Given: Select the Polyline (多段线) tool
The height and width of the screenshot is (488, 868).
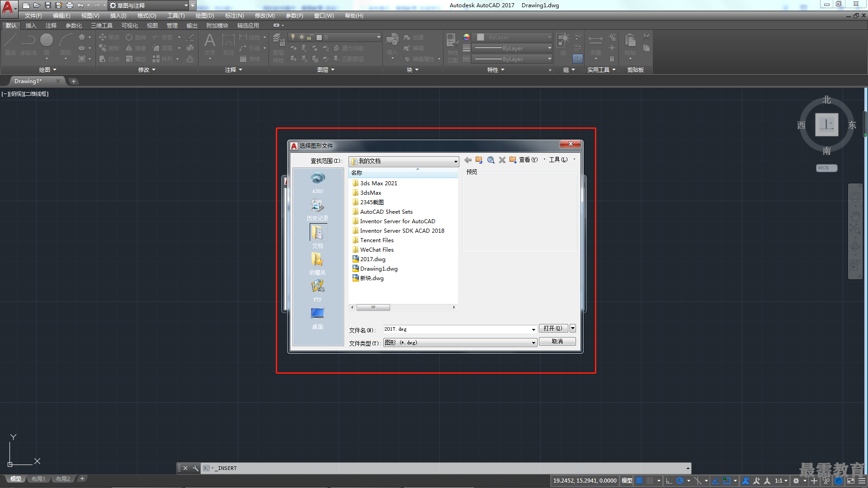Looking at the screenshot, I should coord(28,44).
